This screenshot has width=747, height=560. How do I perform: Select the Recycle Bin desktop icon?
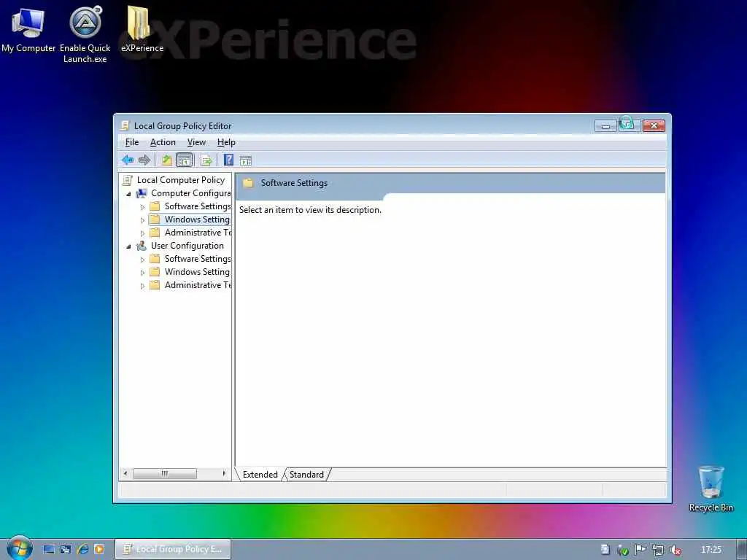pos(711,489)
